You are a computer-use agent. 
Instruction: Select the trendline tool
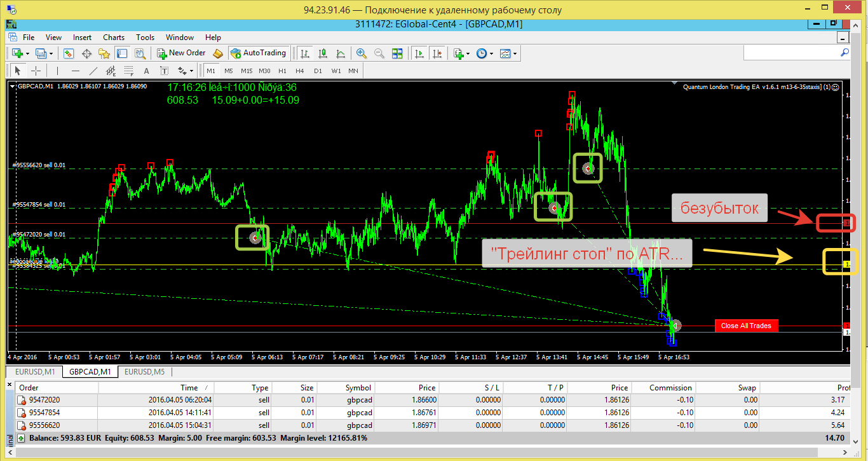click(93, 71)
